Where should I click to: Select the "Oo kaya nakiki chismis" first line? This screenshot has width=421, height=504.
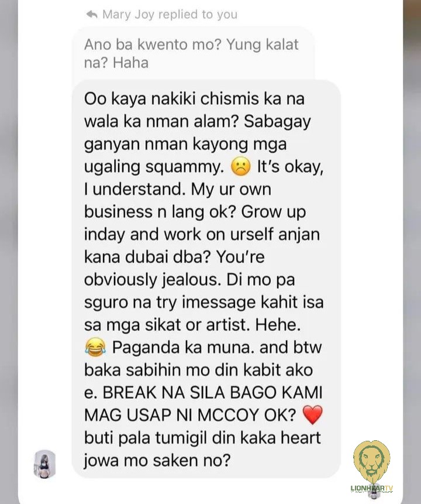tap(194, 99)
